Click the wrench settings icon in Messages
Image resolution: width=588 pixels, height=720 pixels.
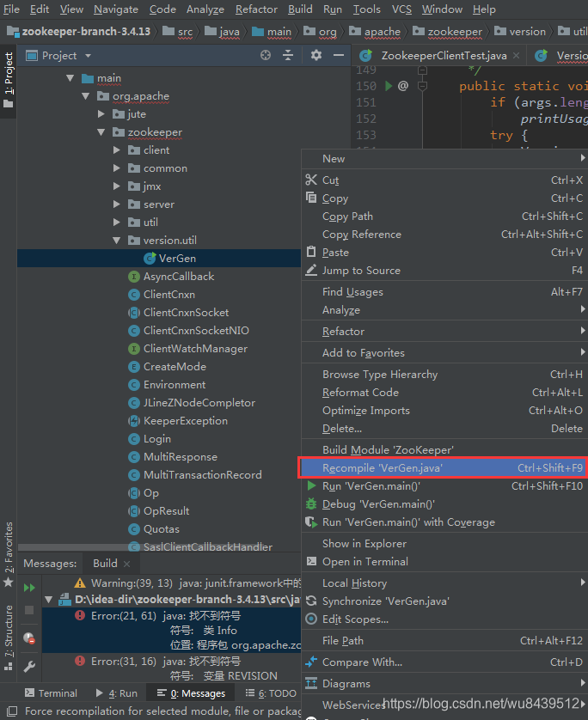(29, 666)
